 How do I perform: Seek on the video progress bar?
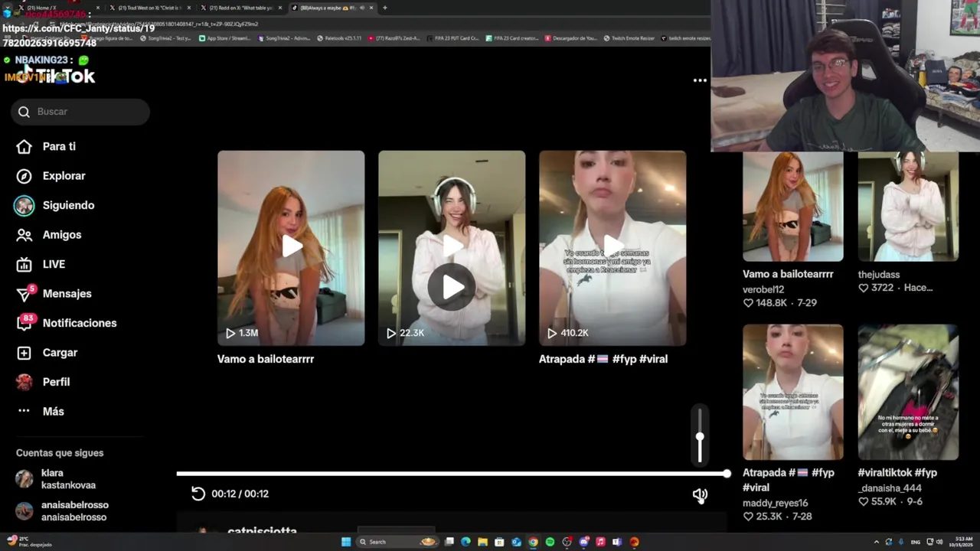(x=452, y=474)
